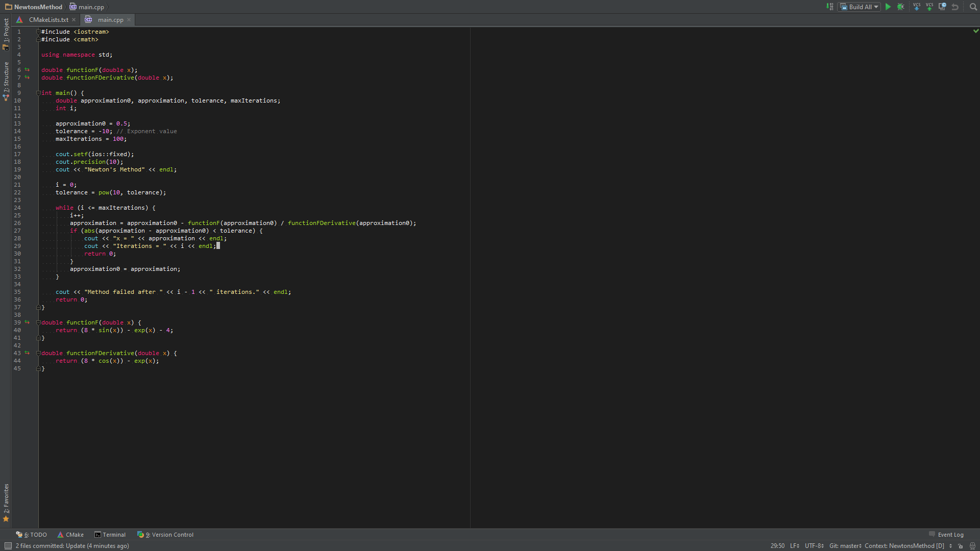Viewport: 980px width, 551px height.
Task: Toggle the read-only lock icon in status bar
Action: pos(961,546)
